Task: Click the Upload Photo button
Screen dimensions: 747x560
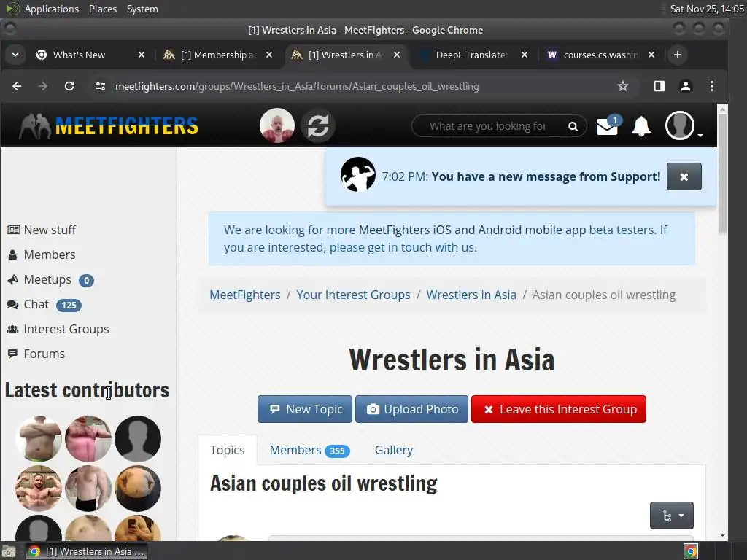Action: point(411,409)
